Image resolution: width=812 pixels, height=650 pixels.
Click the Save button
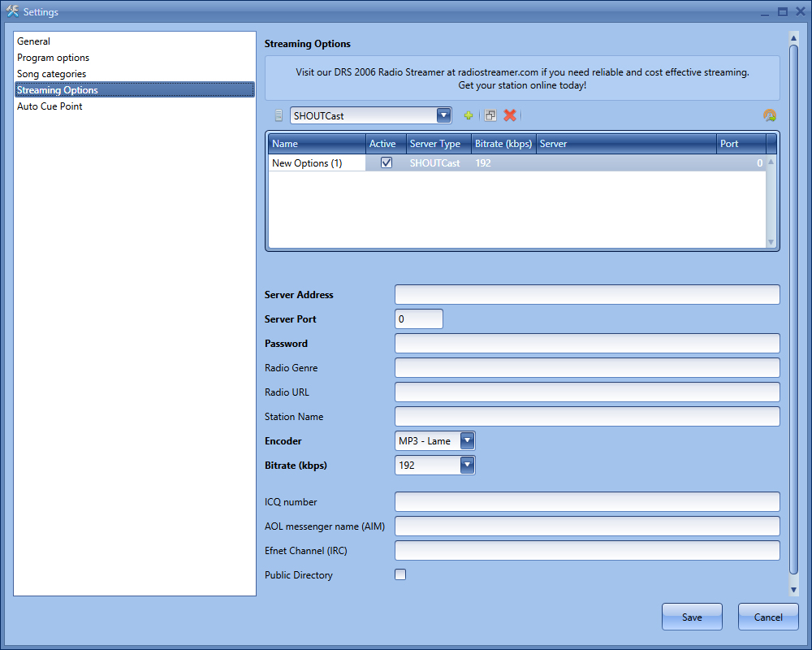pos(692,617)
